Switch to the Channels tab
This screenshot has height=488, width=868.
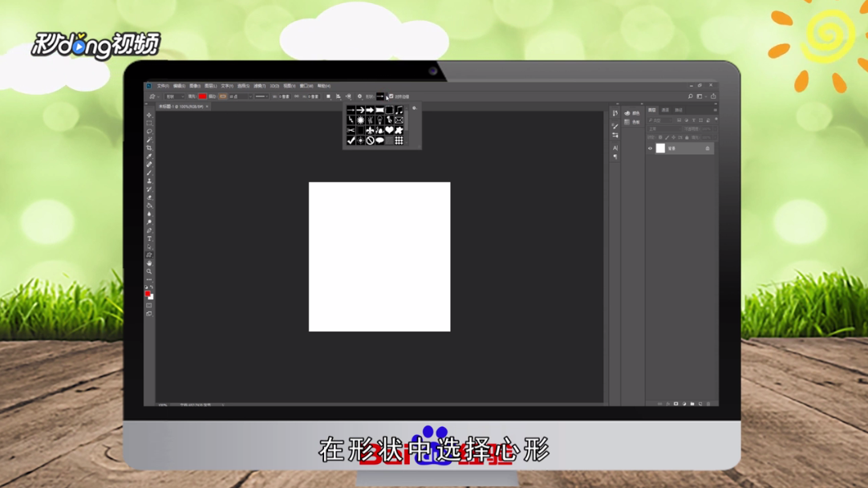click(x=665, y=110)
